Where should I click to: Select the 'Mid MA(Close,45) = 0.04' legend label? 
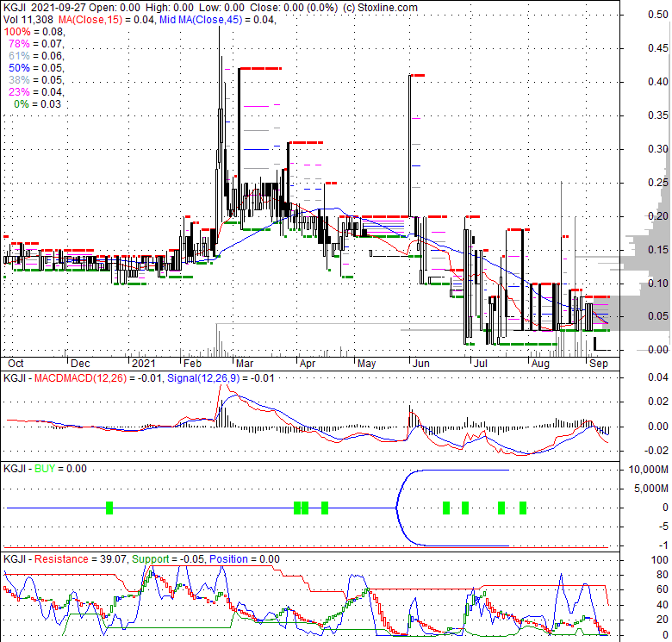[x=217, y=20]
